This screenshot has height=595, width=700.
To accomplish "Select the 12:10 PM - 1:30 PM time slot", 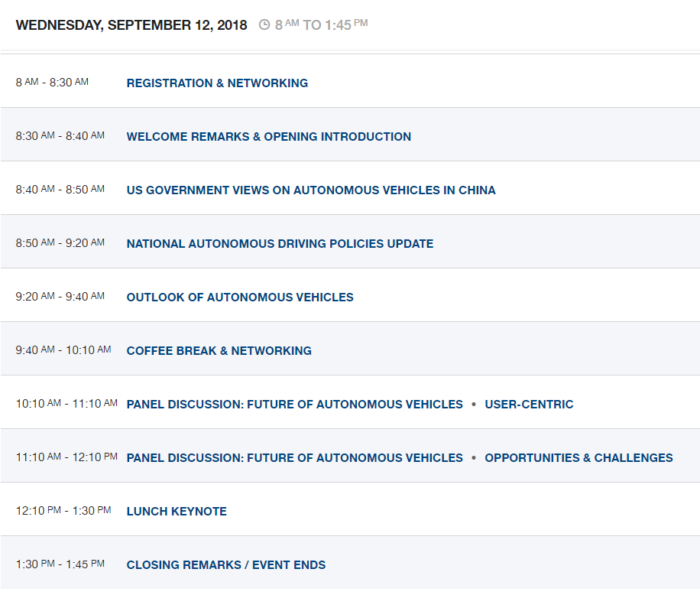I will coord(63,511).
